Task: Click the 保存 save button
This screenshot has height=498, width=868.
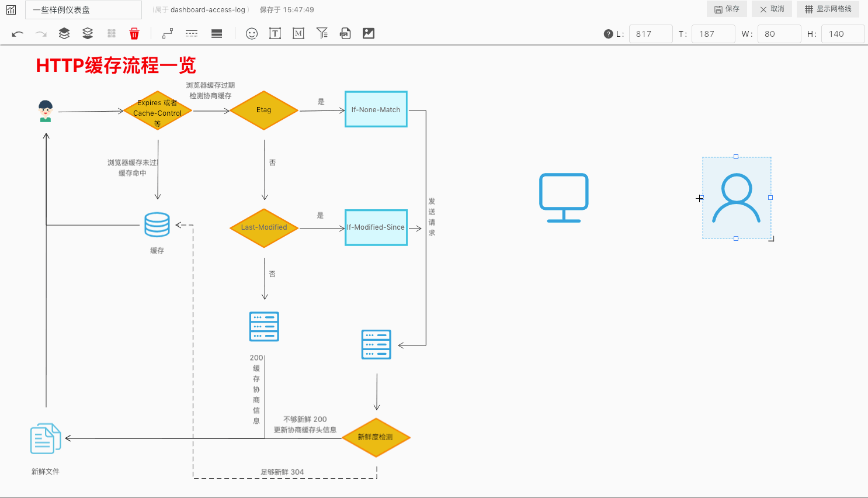Action: (x=727, y=9)
